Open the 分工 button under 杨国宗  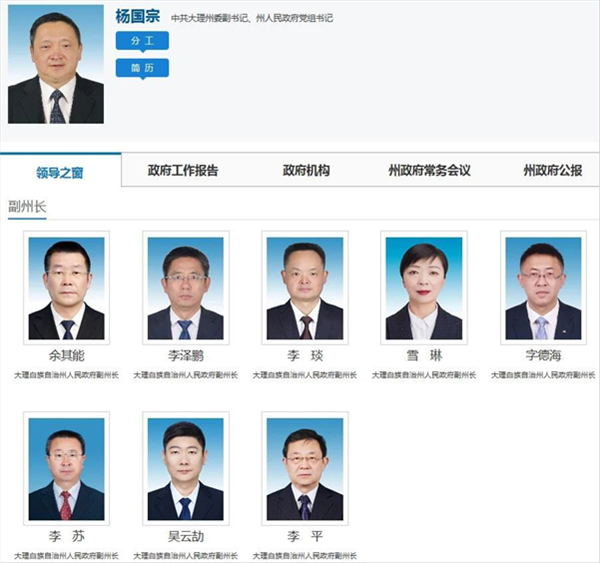coord(142,41)
